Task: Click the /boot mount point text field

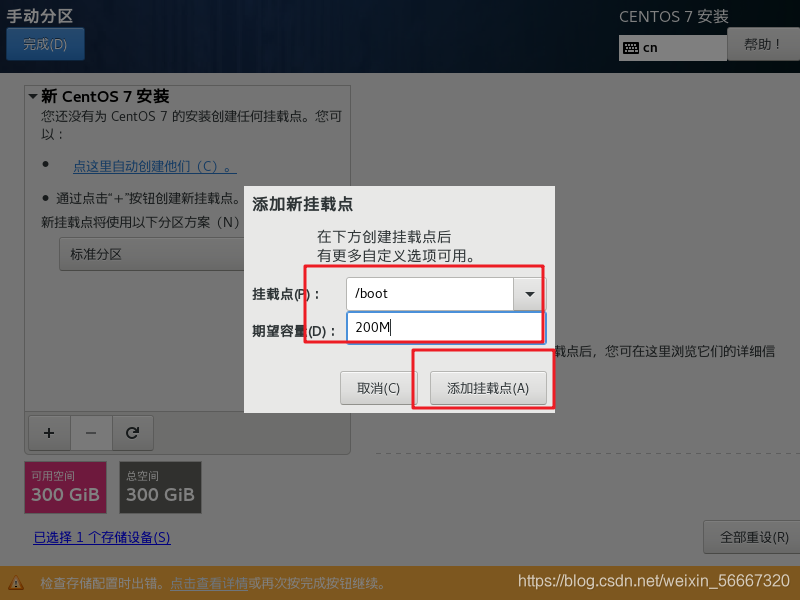Action: coord(430,294)
